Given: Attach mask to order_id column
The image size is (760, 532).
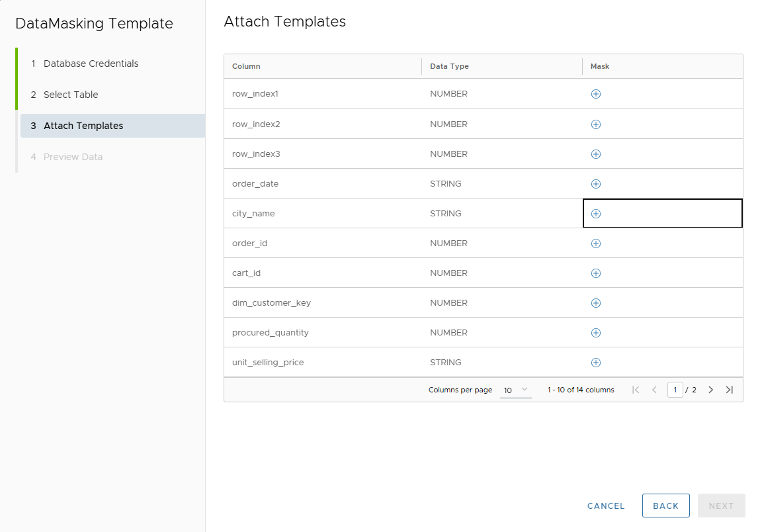Looking at the screenshot, I should tap(595, 244).
